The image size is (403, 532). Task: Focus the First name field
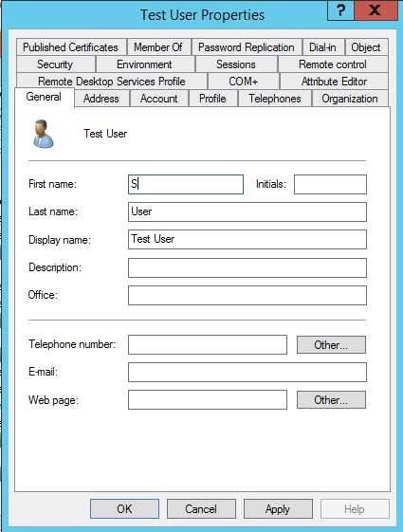[186, 184]
